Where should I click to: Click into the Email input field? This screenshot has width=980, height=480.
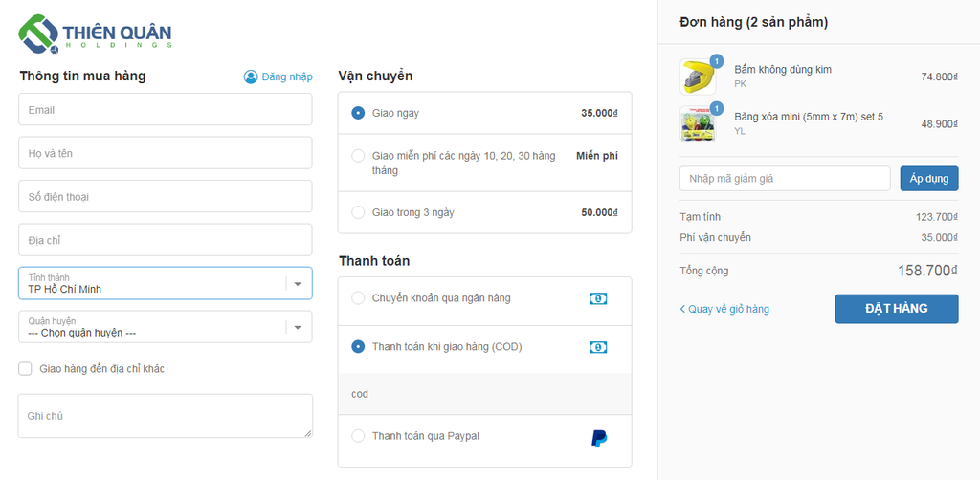165,109
